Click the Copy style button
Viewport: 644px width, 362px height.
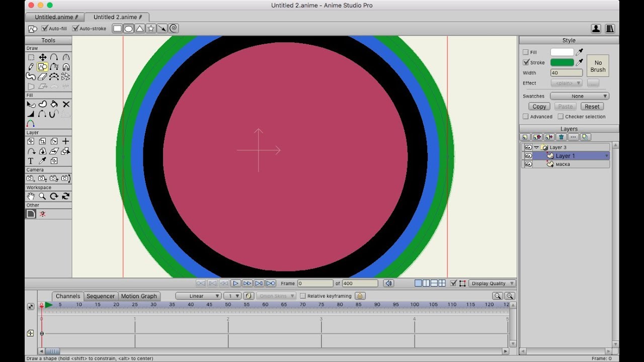[539, 107]
